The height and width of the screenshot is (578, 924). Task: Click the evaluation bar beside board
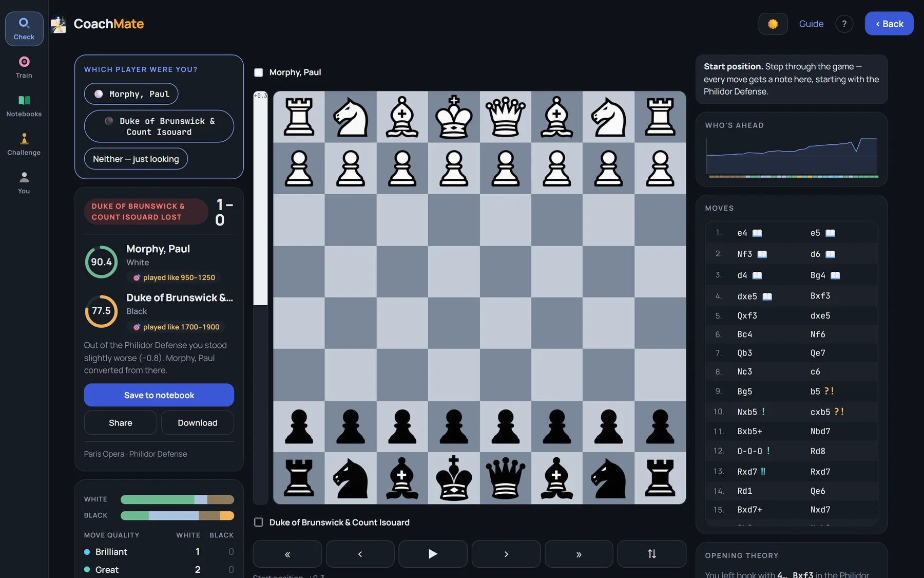[x=261, y=298]
